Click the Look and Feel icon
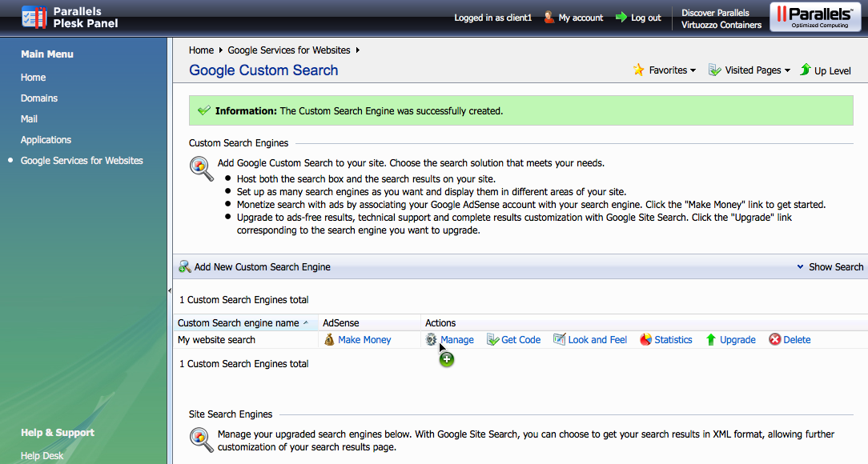Image resolution: width=868 pixels, height=464 pixels. tap(559, 340)
